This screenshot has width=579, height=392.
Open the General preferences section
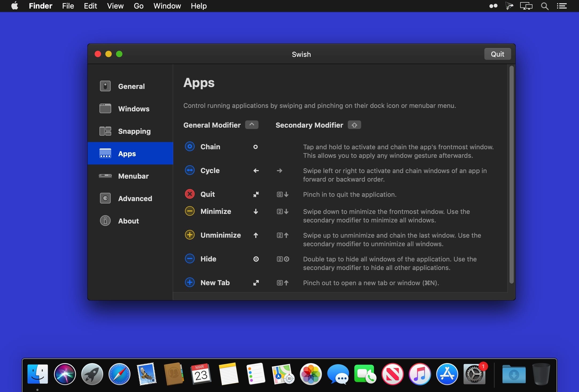click(x=130, y=86)
